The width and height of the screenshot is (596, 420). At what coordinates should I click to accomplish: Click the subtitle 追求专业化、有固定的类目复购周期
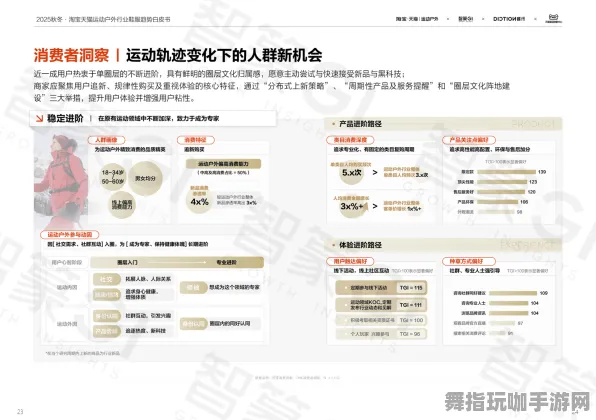point(374,149)
